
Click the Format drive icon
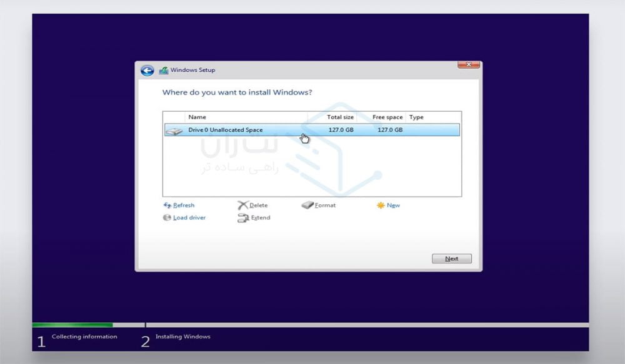307,205
